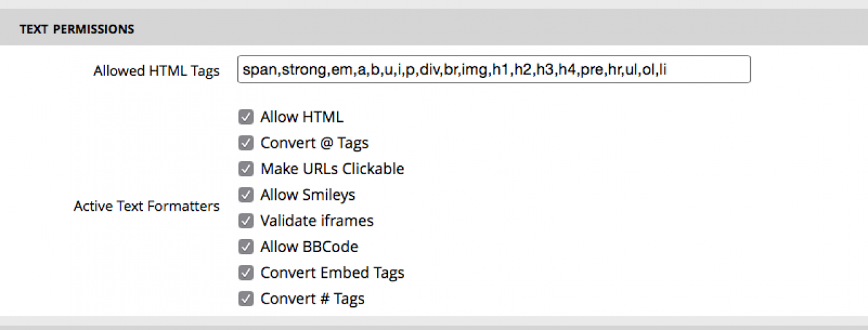Uncheck the Convert # Tags checkbox
868x330 pixels.
click(245, 299)
